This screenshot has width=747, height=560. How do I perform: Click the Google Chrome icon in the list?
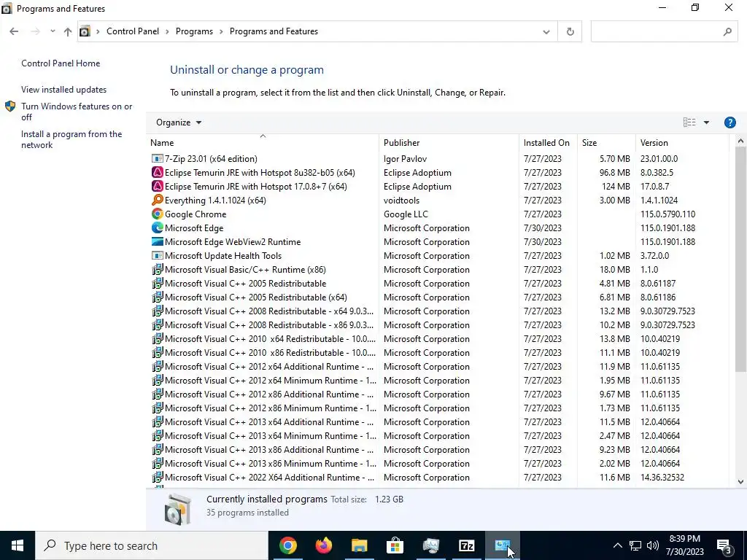coord(157,214)
